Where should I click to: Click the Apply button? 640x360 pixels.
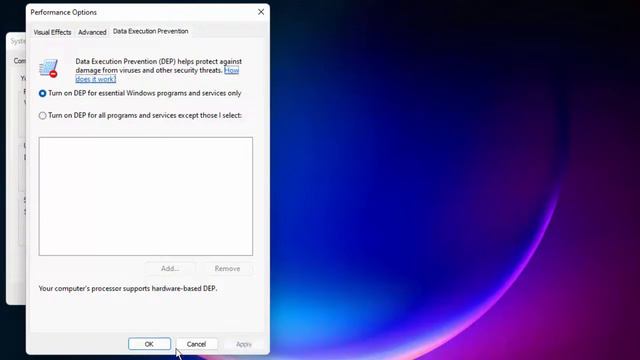[244, 344]
